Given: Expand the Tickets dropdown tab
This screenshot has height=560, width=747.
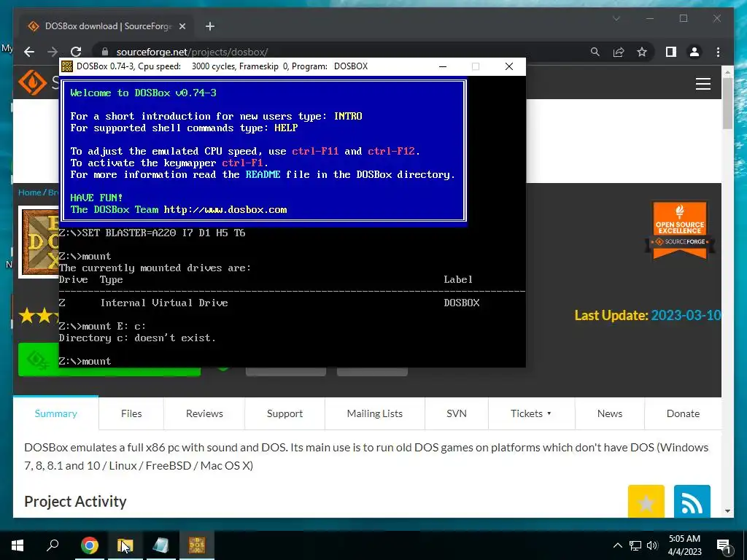Looking at the screenshot, I should click(531, 413).
